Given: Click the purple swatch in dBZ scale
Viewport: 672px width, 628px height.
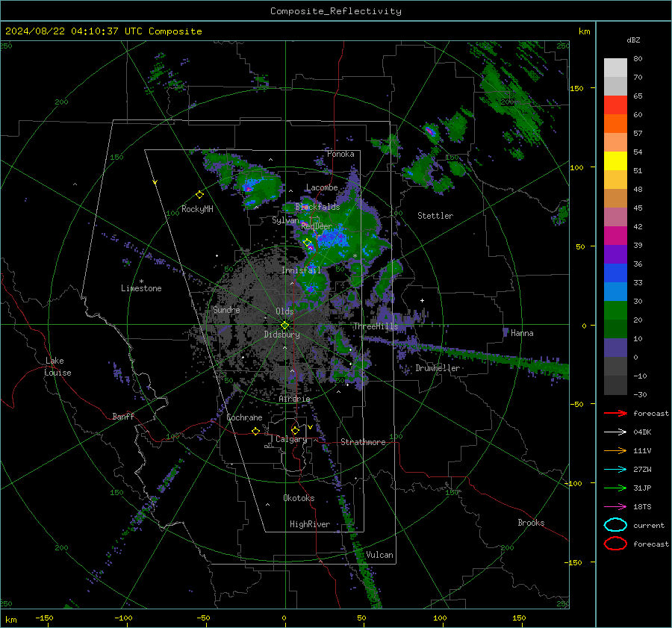Looking at the screenshot, I should point(615,255).
